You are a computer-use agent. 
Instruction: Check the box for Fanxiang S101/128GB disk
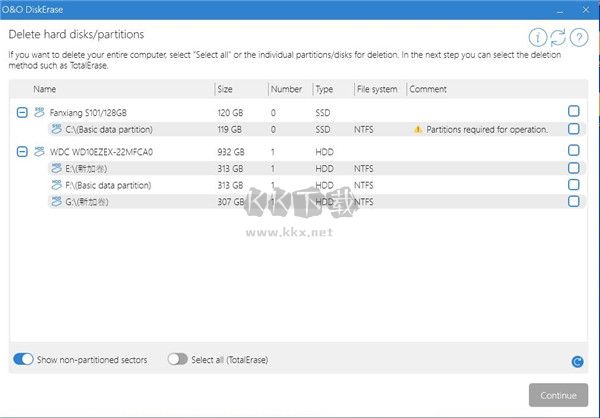tap(573, 112)
